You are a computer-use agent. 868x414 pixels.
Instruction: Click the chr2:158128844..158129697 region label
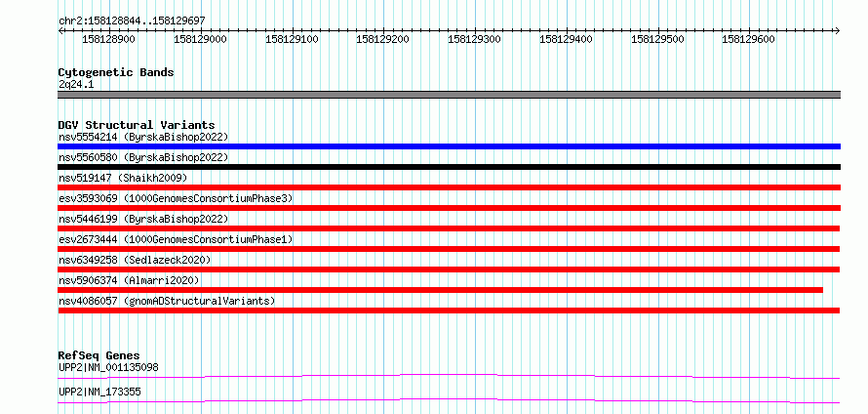pyautogui.click(x=132, y=21)
